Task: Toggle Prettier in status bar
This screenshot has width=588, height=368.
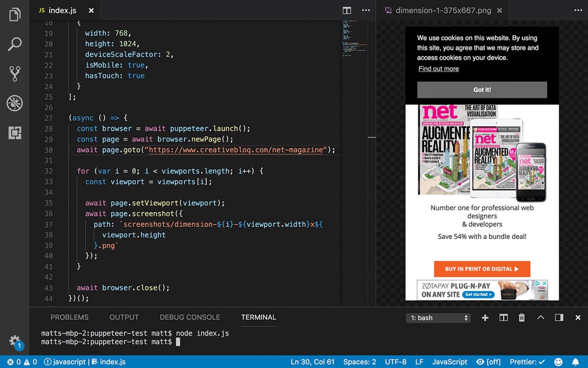Action: tap(527, 362)
